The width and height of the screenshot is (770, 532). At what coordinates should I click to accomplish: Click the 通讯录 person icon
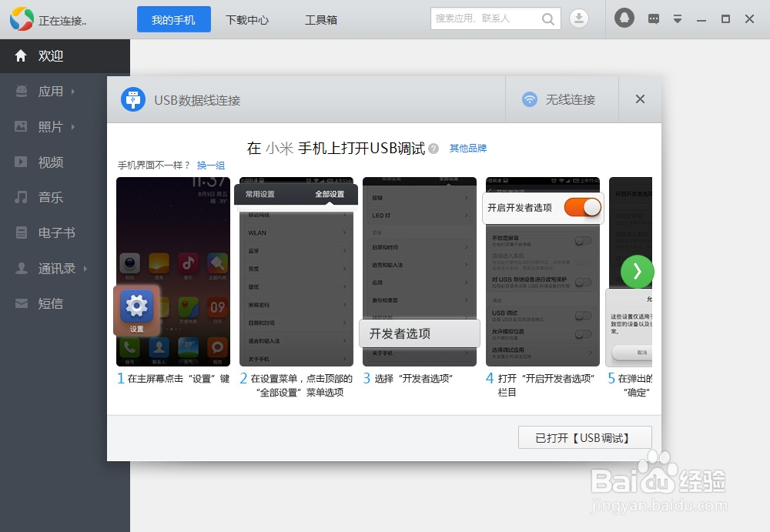pyautogui.click(x=21, y=268)
